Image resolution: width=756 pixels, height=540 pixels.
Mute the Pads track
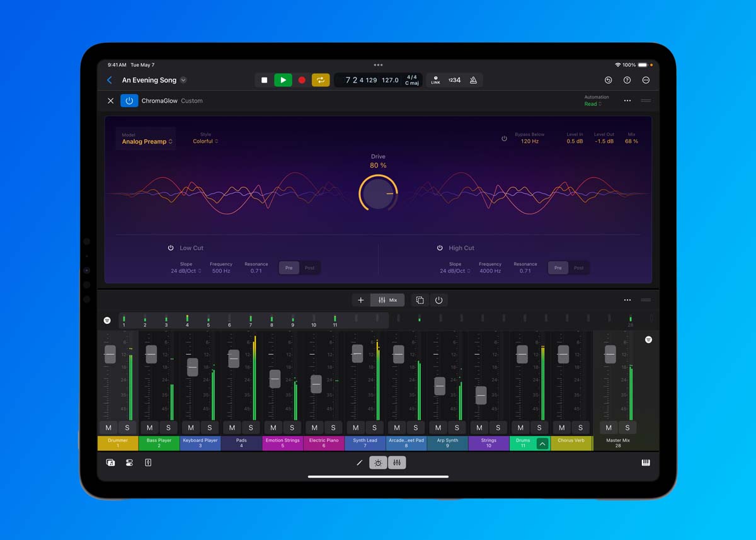[x=232, y=428]
